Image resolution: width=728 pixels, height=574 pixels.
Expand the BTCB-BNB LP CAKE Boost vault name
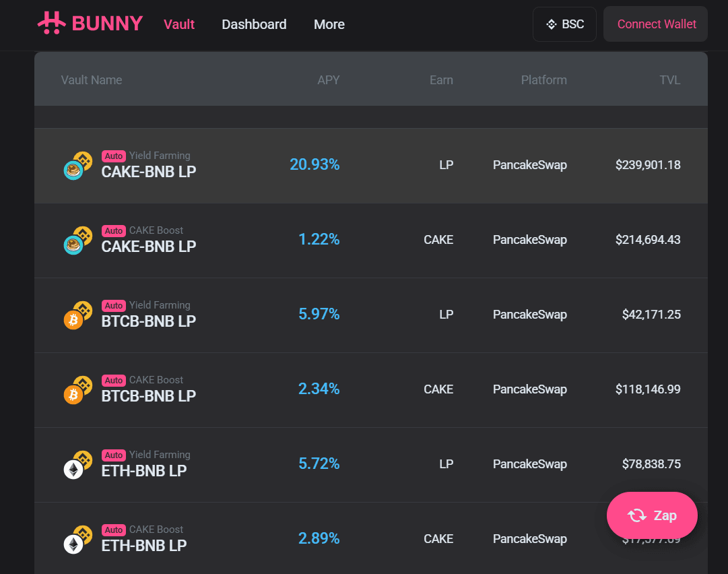coord(149,396)
